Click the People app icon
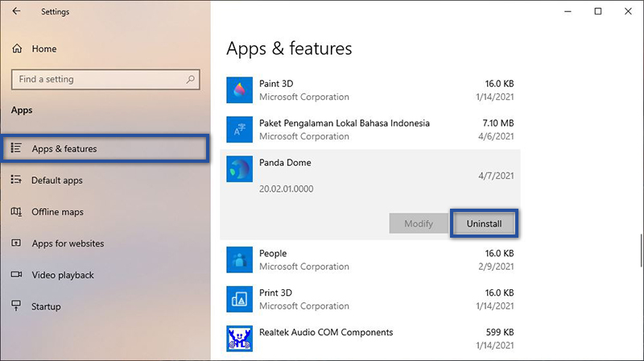 240,259
